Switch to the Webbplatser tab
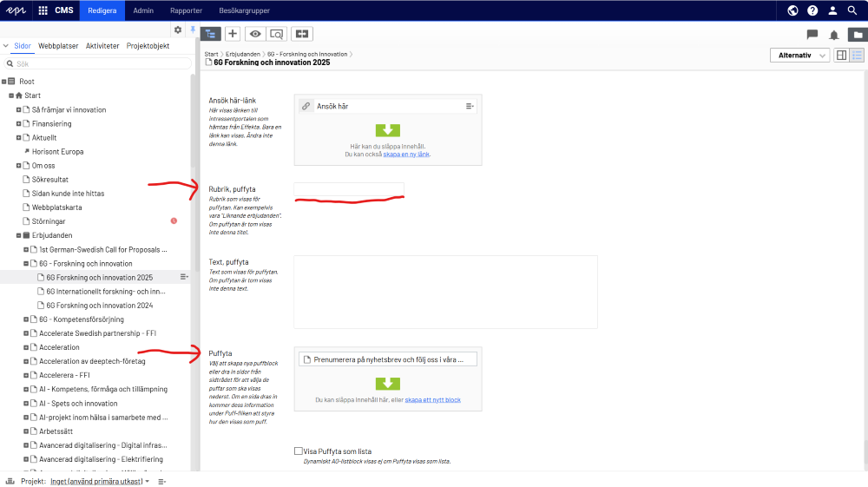 pyautogui.click(x=58, y=46)
